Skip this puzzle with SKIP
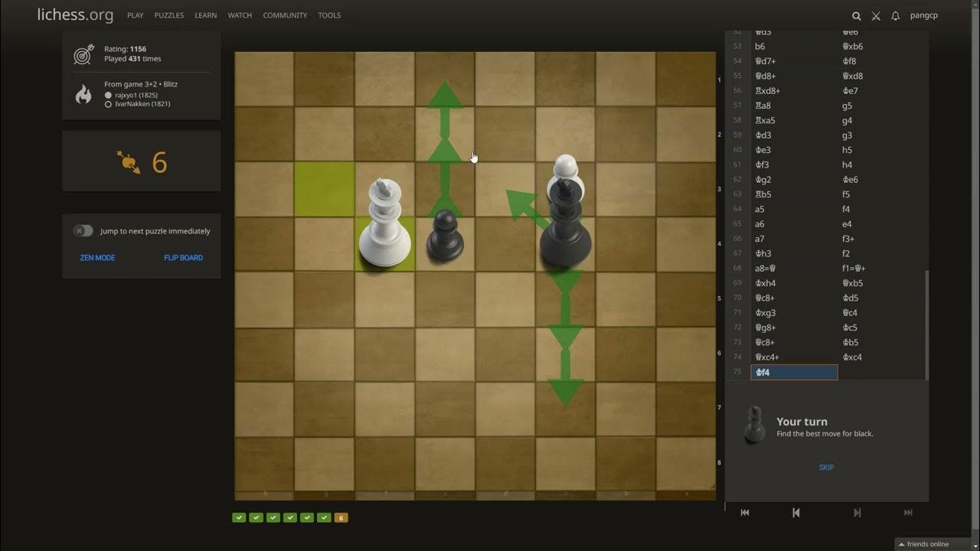This screenshot has height=551, width=980. pos(826,468)
